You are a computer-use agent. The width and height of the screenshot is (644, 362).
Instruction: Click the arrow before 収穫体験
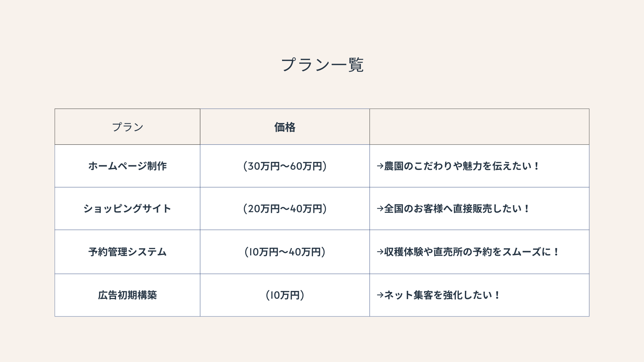[380, 252]
